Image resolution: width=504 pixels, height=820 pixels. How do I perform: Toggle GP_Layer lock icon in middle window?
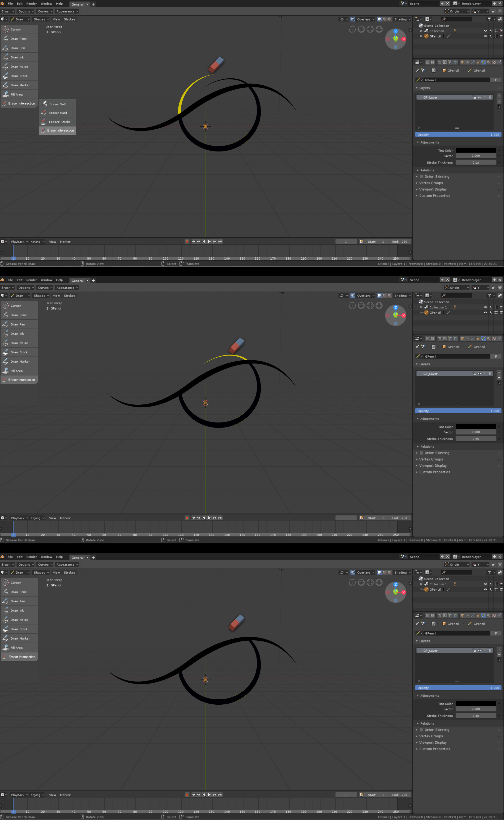474,374
